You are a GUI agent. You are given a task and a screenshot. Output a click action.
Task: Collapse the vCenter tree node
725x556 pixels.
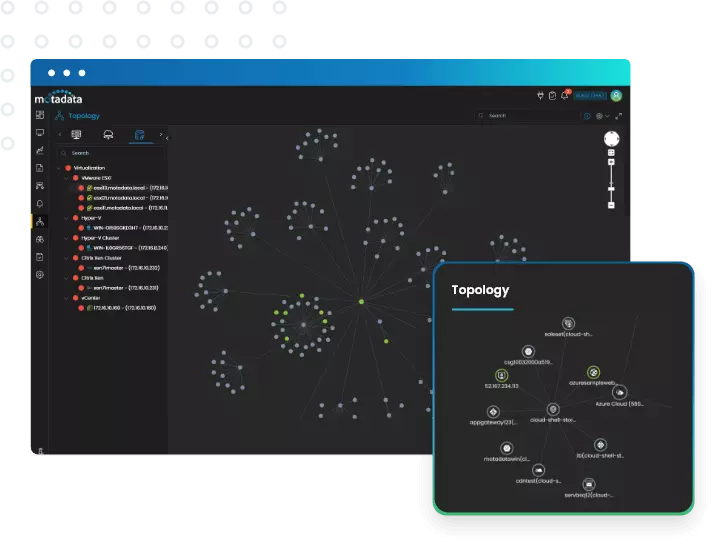67,298
